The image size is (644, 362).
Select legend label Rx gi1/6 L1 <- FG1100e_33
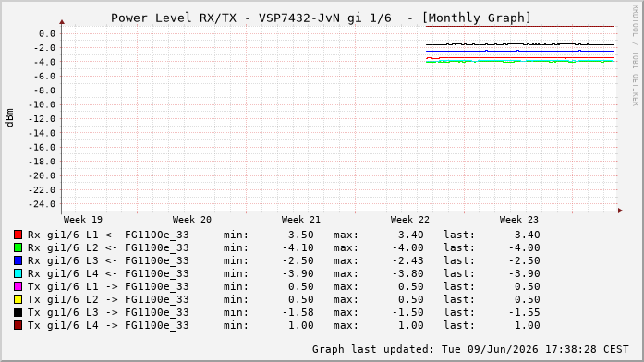tap(108, 235)
